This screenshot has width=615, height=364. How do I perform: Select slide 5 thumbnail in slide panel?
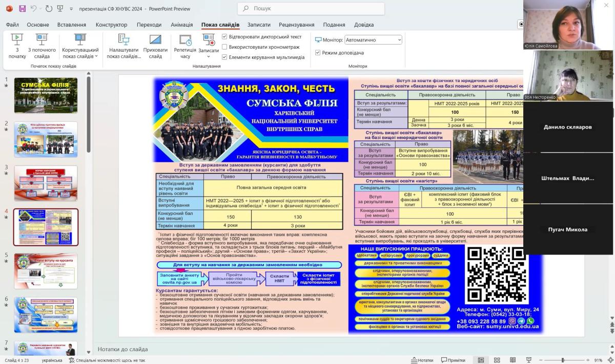(x=46, y=271)
